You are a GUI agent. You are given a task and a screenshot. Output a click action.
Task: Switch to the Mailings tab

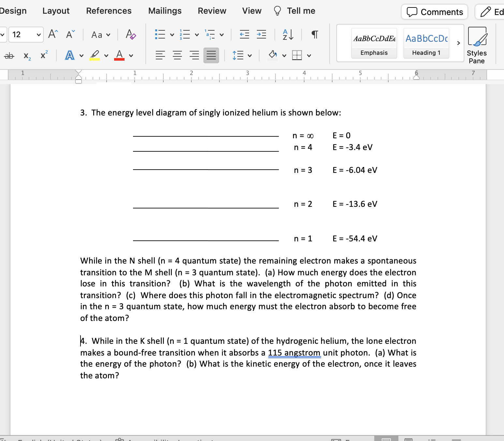tap(165, 11)
